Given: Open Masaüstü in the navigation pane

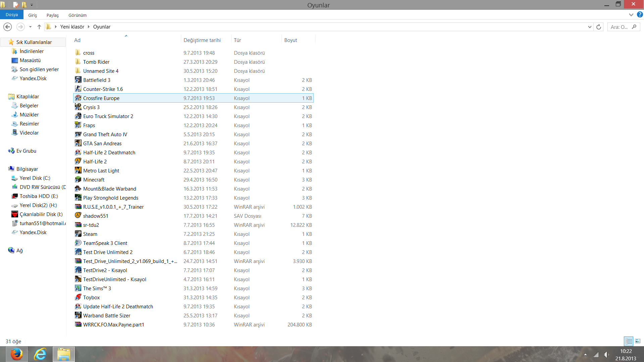Looking at the screenshot, I should 30,60.
